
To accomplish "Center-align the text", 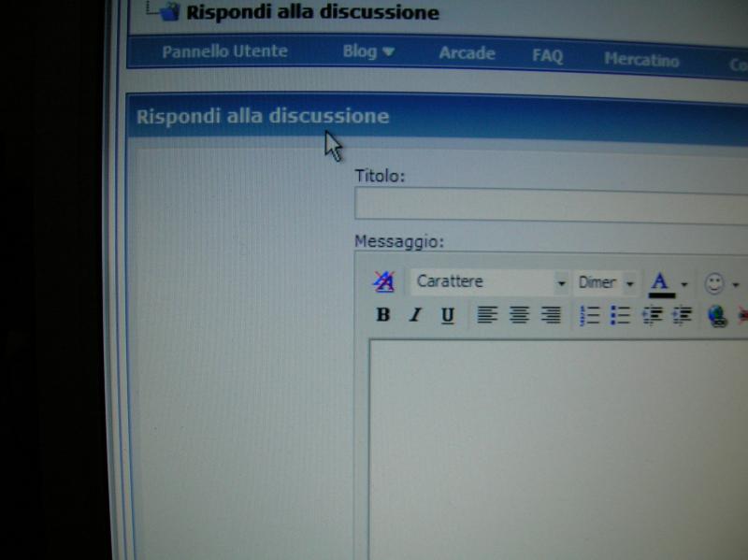I will [519, 315].
